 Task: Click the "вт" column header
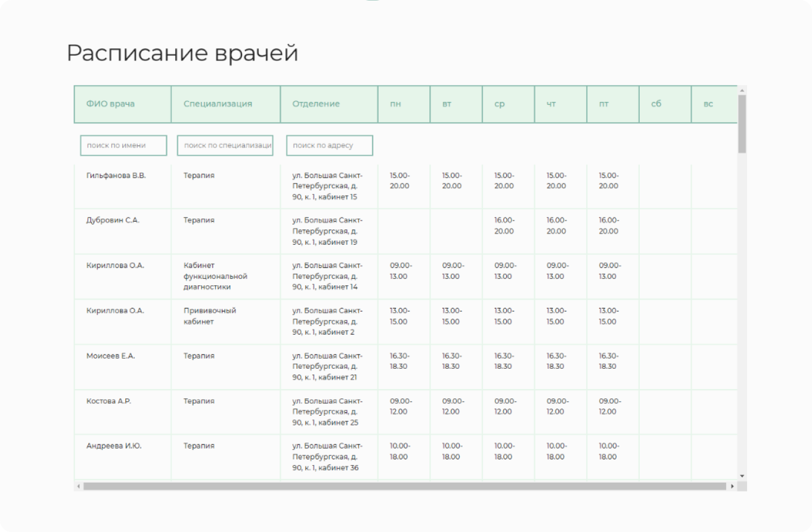(x=456, y=104)
